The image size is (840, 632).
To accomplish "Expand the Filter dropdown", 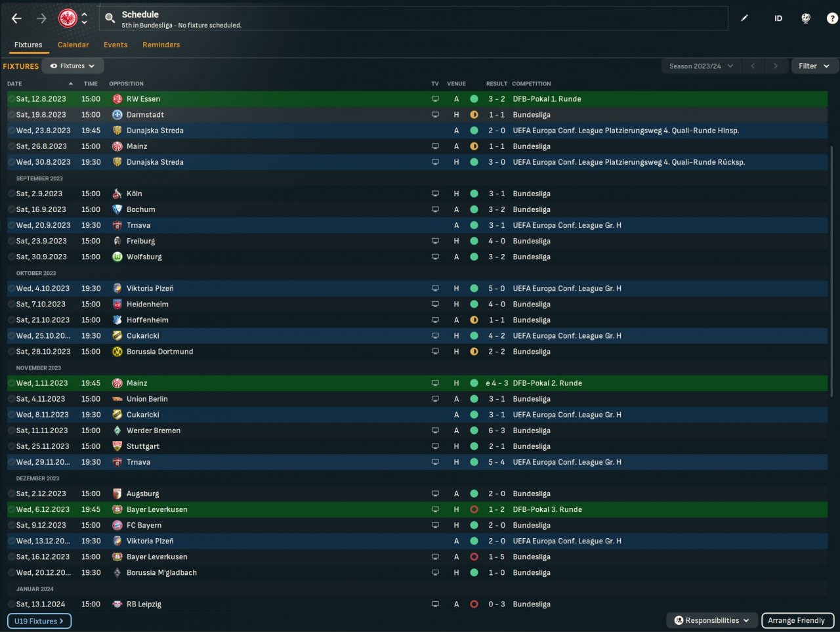I will click(814, 66).
